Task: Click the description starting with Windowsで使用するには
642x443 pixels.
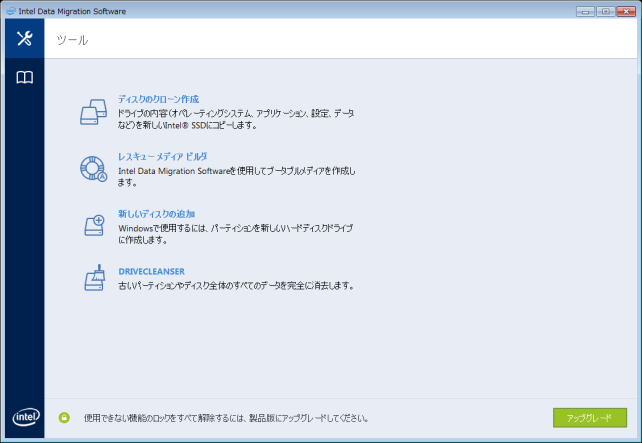Action: (235, 234)
